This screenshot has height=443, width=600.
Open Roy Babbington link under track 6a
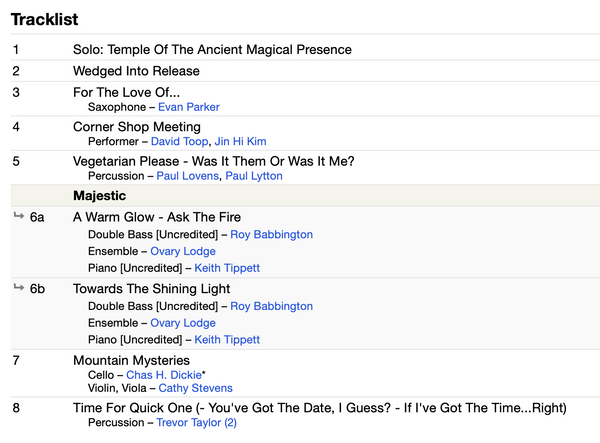click(x=271, y=235)
